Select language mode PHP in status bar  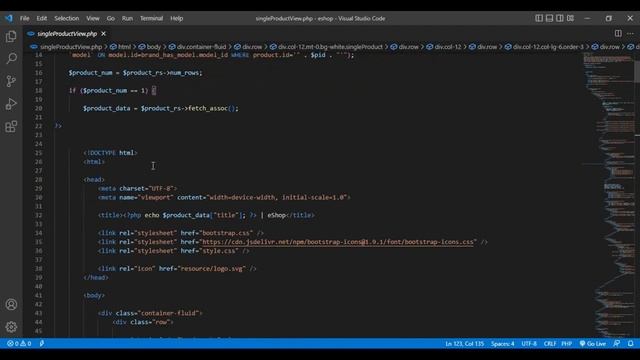tap(566, 344)
